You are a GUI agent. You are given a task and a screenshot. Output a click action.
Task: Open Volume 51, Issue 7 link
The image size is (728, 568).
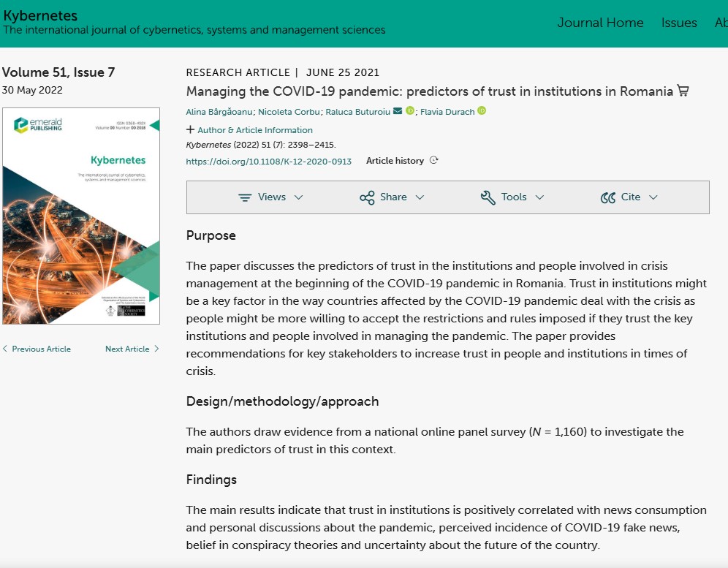(58, 72)
